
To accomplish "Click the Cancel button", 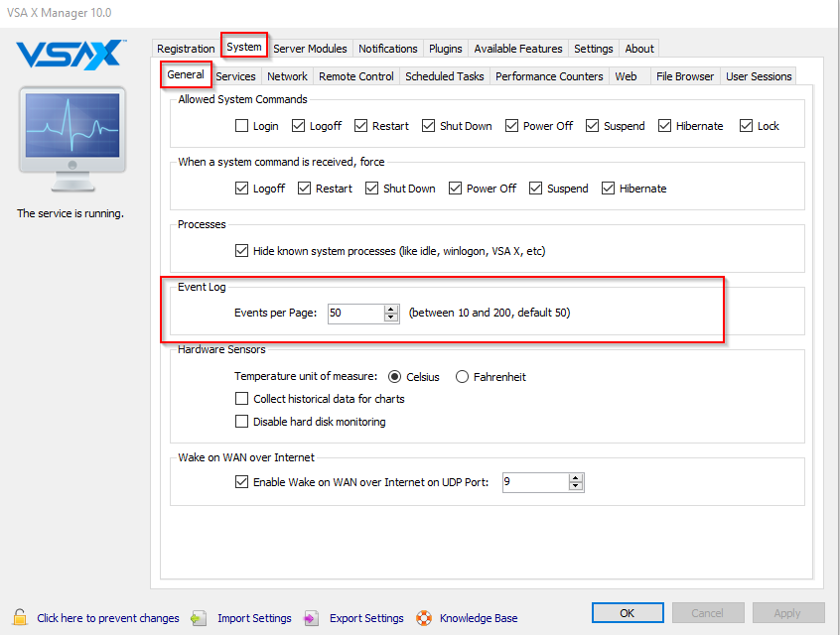I will coord(708,613).
